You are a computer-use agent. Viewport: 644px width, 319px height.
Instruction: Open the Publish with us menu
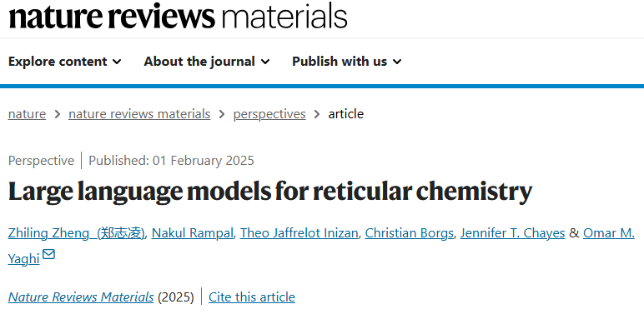pyautogui.click(x=347, y=62)
